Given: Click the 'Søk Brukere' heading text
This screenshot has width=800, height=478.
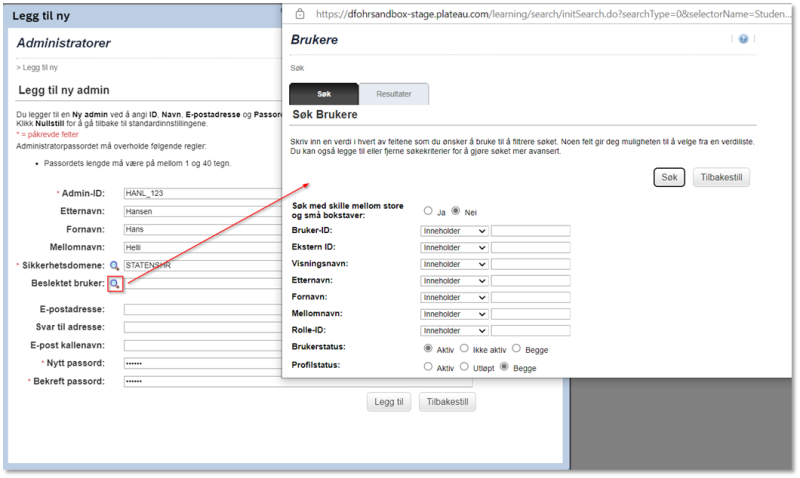Looking at the screenshot, I should click(324, 115).
